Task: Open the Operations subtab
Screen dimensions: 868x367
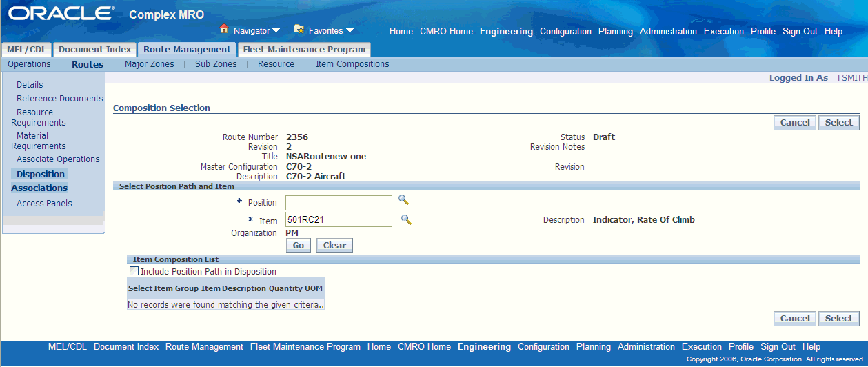Action: 29,64
